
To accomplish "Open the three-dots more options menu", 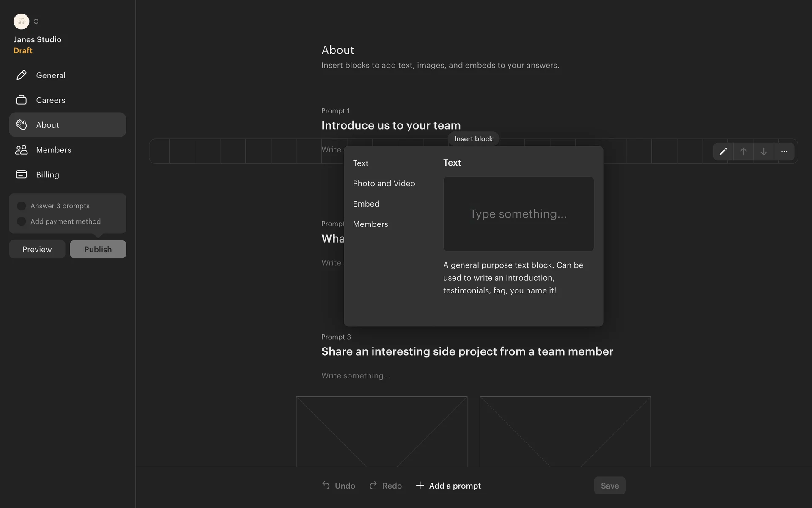I will [x=784, y=152].
